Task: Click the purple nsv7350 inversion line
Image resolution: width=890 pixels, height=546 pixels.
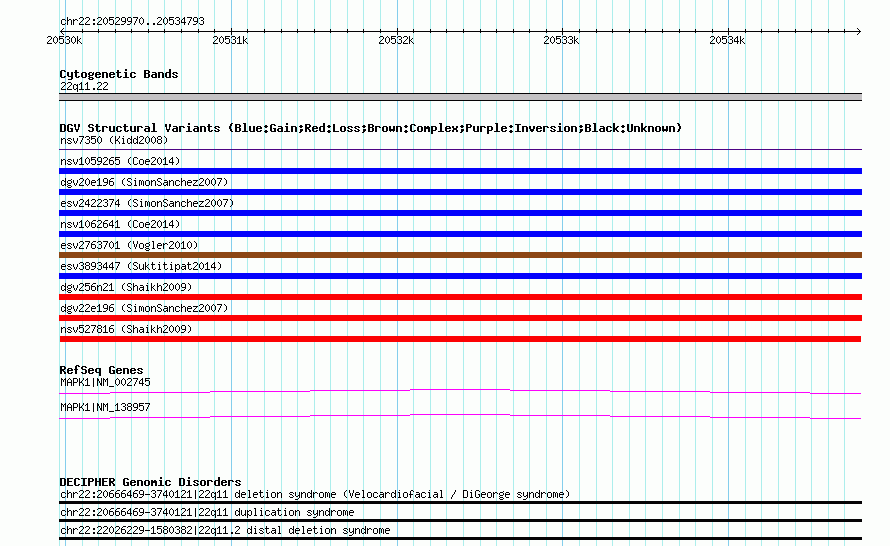Action: pos(460,149)
